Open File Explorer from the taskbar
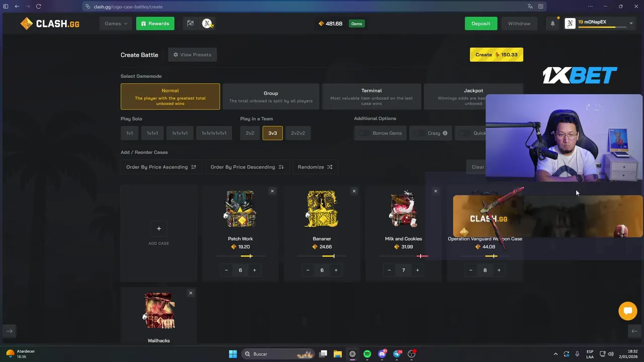This screenshot has width=644, height=362. click(338, 354)
